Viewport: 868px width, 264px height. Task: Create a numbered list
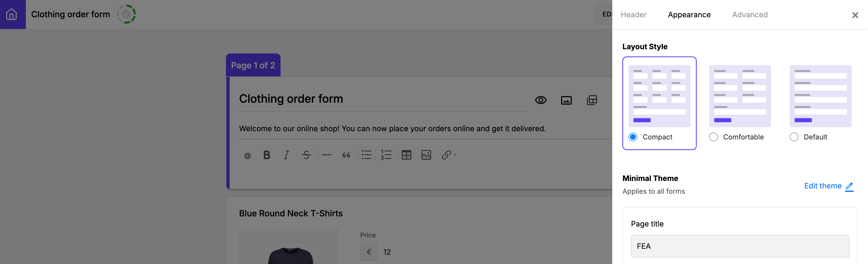pyautogui.click(x=386, y=155)
